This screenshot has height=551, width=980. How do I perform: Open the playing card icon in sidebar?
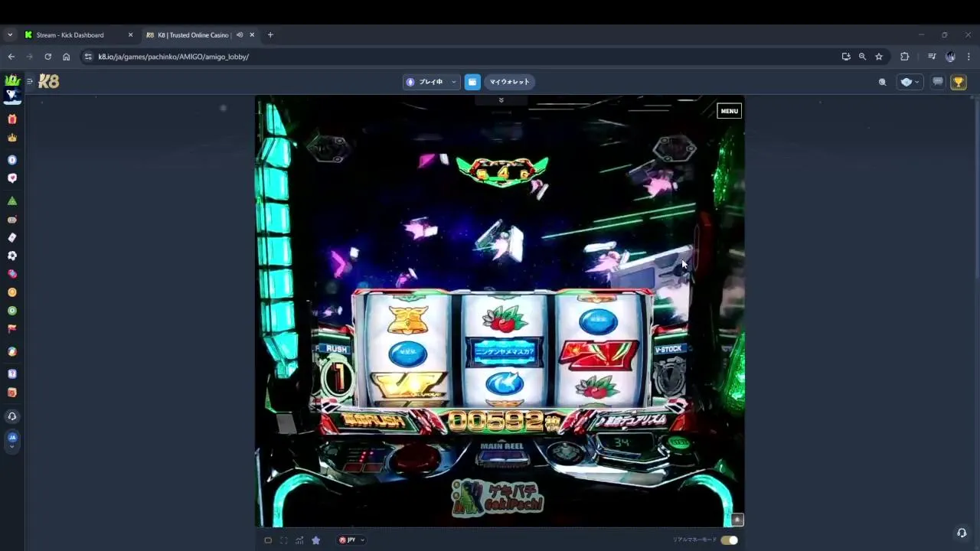[11, 237]
